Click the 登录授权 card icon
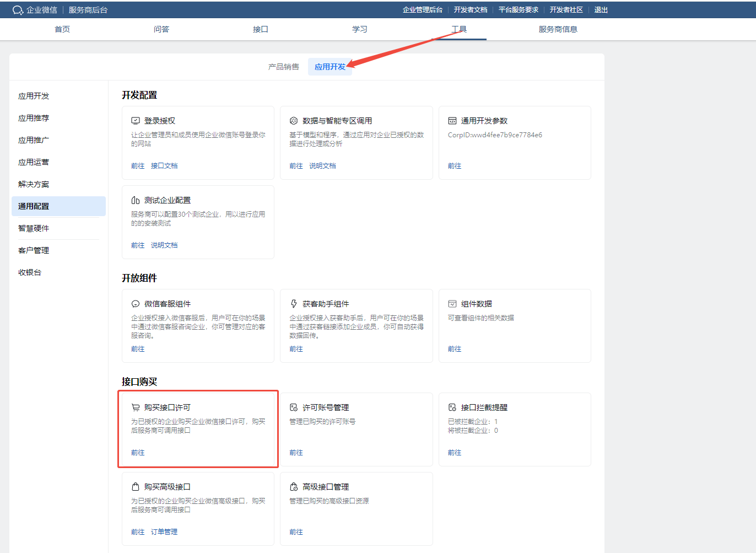The height and width of the screenshot is (553, 756). pyautogui.click(x=136, y=121)
